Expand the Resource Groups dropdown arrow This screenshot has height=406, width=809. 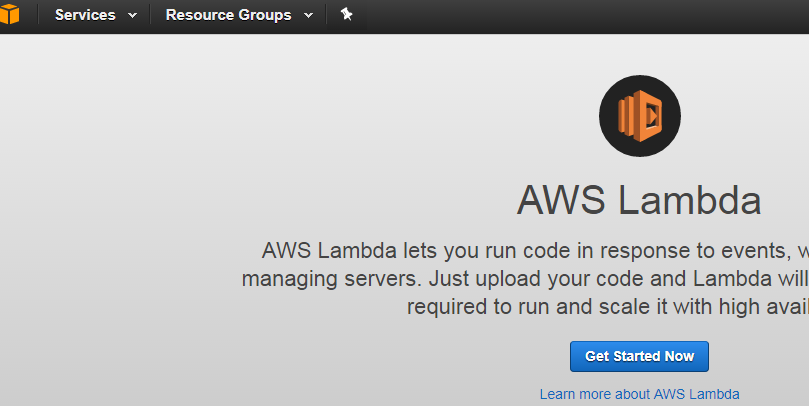pyautogui.click(x=308, y=15)
